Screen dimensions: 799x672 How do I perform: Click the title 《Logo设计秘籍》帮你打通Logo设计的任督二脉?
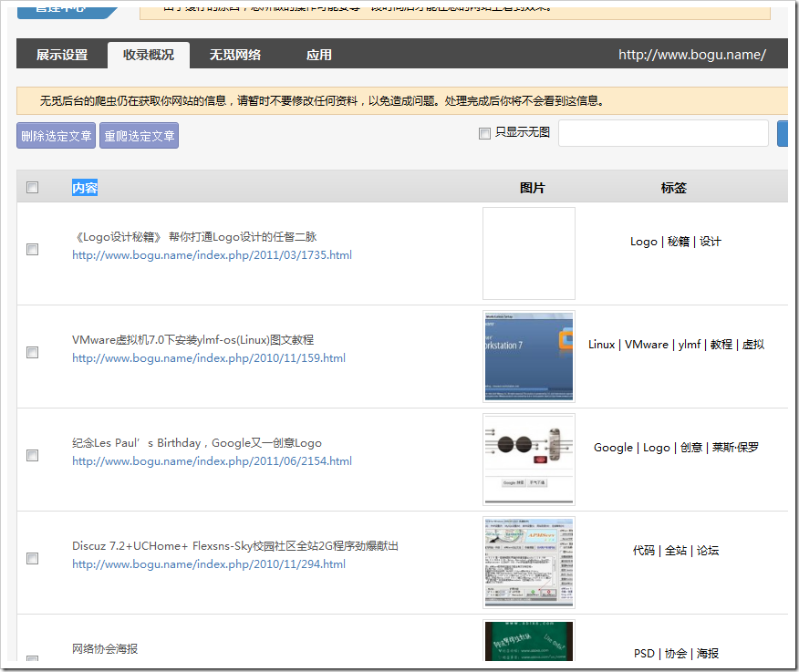click(x=194, y=237)
